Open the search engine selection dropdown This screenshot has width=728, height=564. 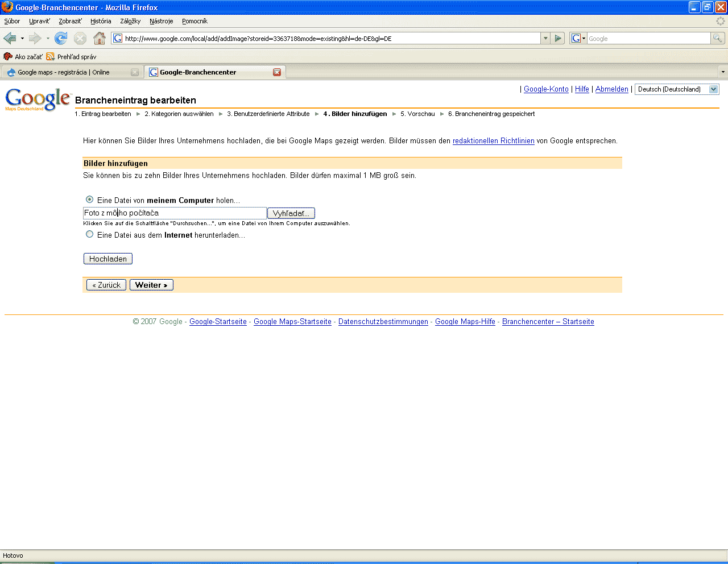click(584, 38)
